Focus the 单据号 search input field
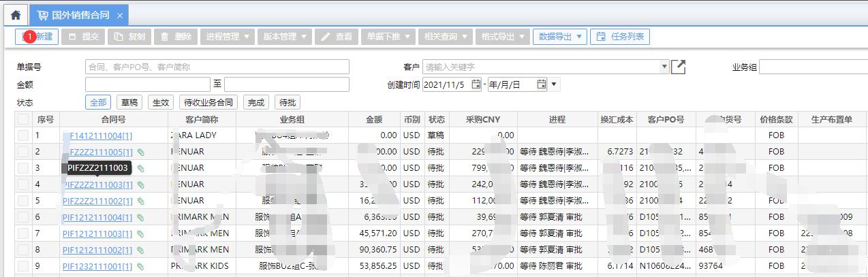 point(217,67)
